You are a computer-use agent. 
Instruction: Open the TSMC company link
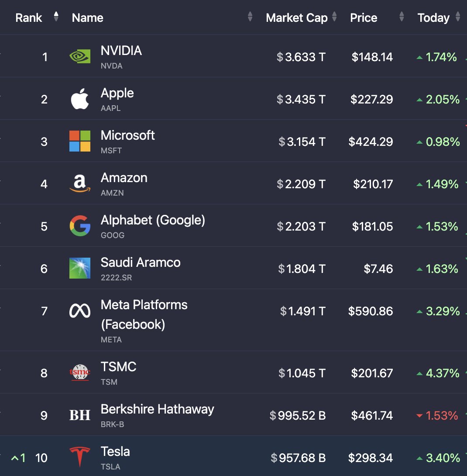118,367
